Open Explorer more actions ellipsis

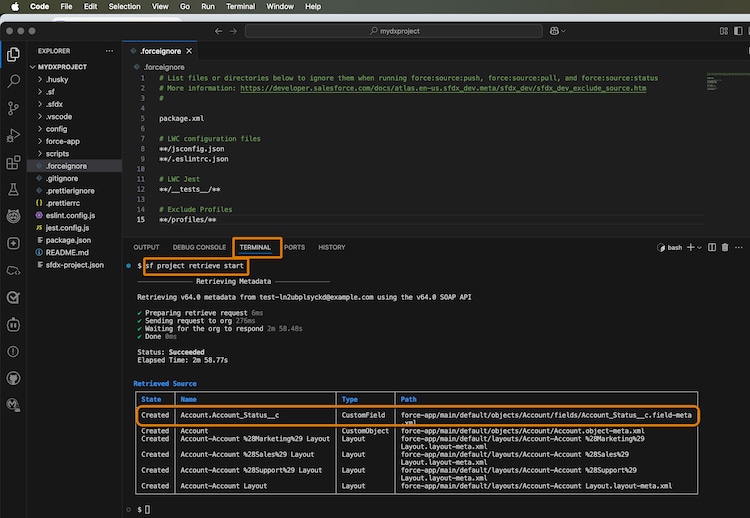(x=110, y=51)
